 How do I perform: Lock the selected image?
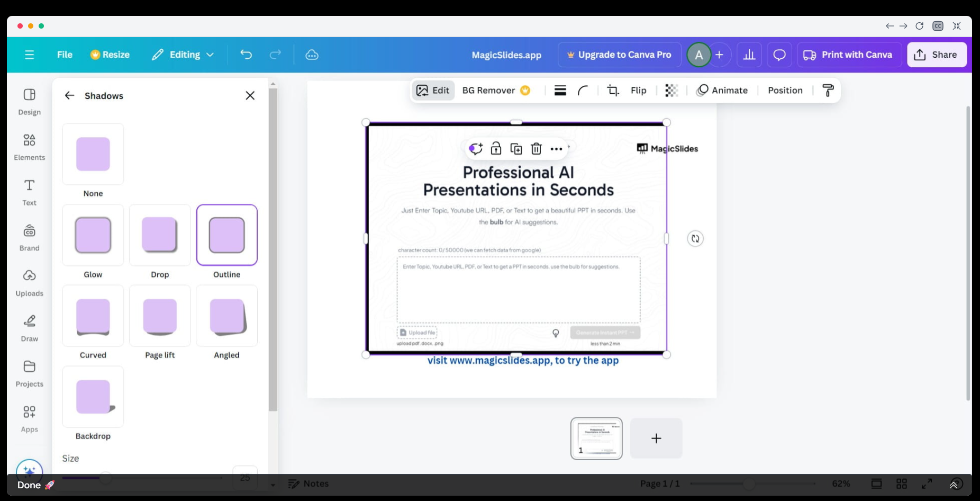(x=496, y=149)
